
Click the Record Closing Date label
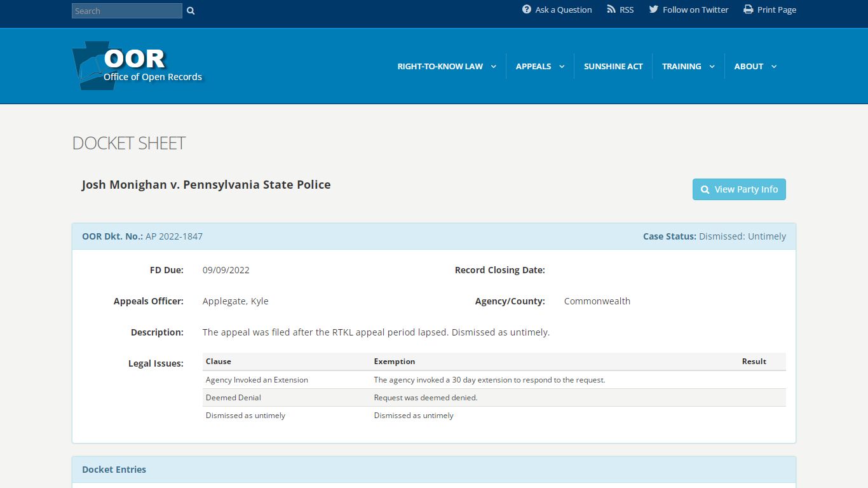(x=500, y=270)
